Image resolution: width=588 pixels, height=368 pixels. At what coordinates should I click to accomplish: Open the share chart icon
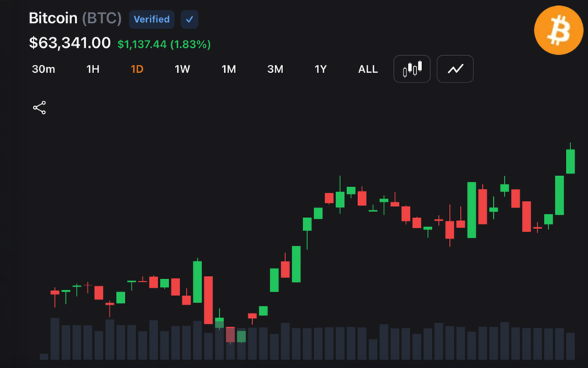pyautogui.click(x=40, y=107)
